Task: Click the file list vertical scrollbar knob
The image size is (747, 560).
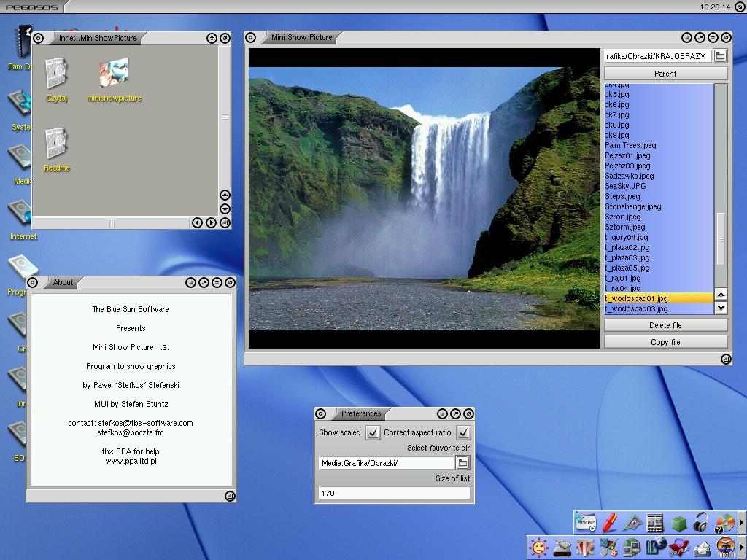Action: click(721, 238)
